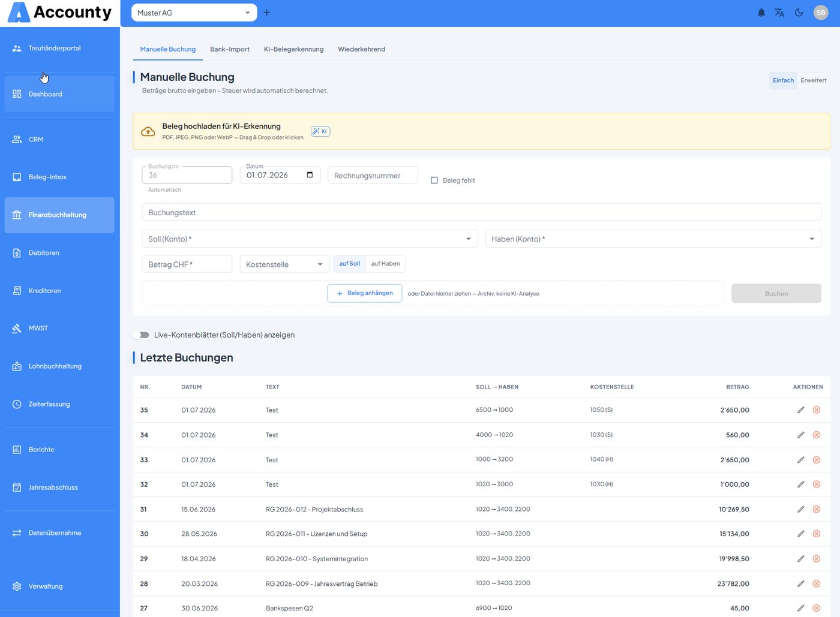Viewport: 840px width, 617px height.
Task: Delete booking number 32
Action: (817, 484)
